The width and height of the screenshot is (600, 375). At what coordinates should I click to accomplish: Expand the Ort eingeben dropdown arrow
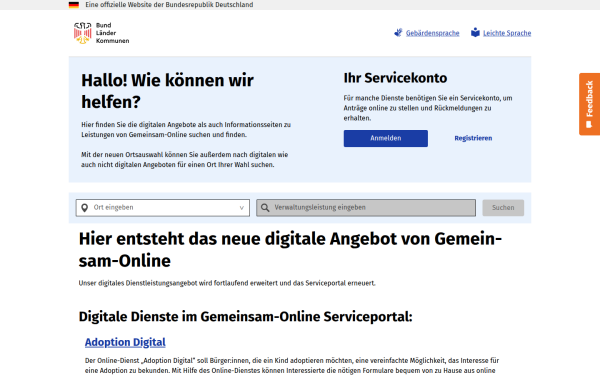click(x=241, y=208)
